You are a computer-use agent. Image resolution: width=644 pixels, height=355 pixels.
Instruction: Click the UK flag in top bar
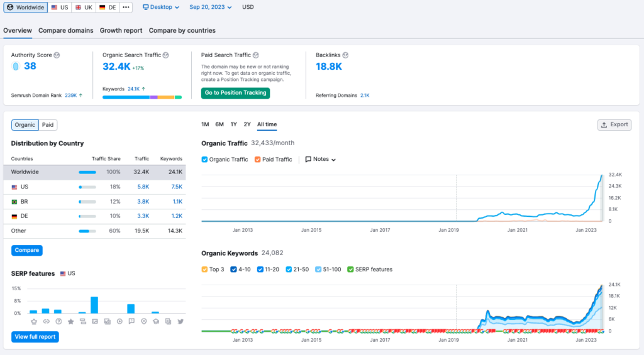(78, 8)
